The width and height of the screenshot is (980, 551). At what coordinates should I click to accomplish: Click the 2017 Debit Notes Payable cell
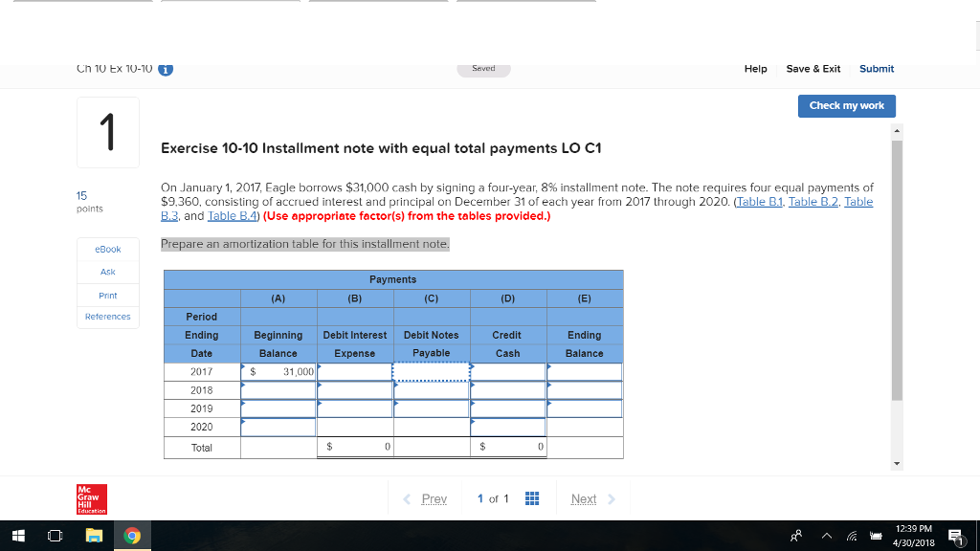point(431,371)
